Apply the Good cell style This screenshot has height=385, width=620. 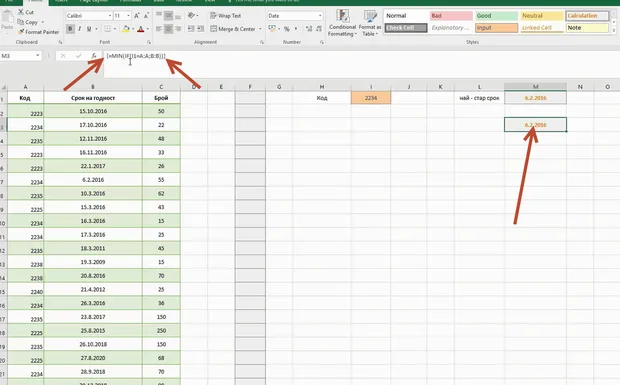(496, 16)
